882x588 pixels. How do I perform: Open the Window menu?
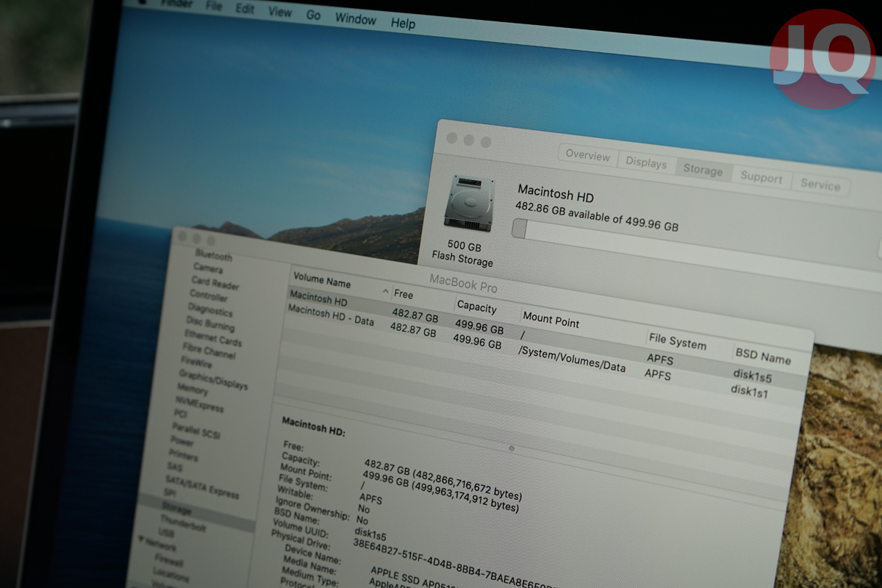356,18
